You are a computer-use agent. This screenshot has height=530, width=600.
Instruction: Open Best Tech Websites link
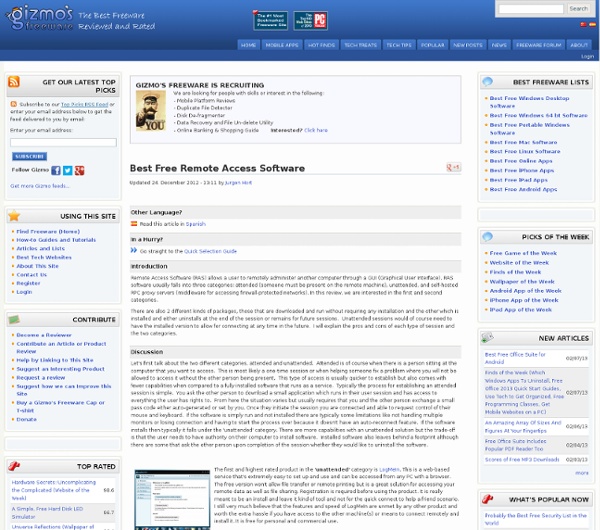tap(44, 257)
